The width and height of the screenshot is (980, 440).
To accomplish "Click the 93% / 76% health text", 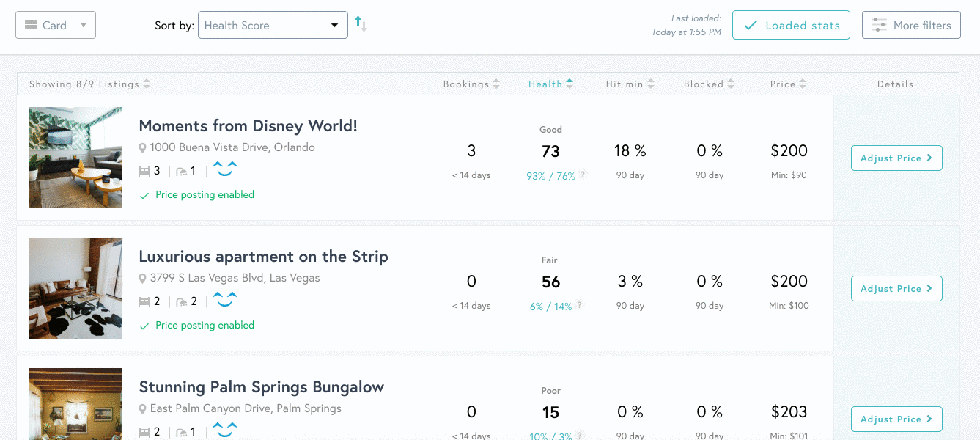I will click(x=550, y=176).
